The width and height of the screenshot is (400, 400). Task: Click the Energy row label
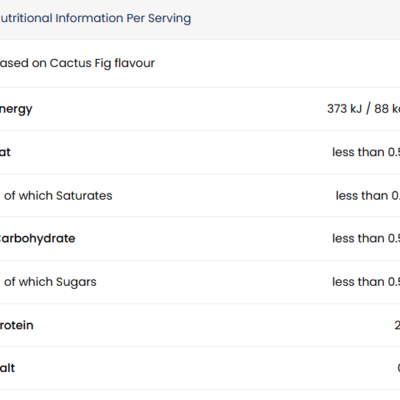tap(16, 109)
